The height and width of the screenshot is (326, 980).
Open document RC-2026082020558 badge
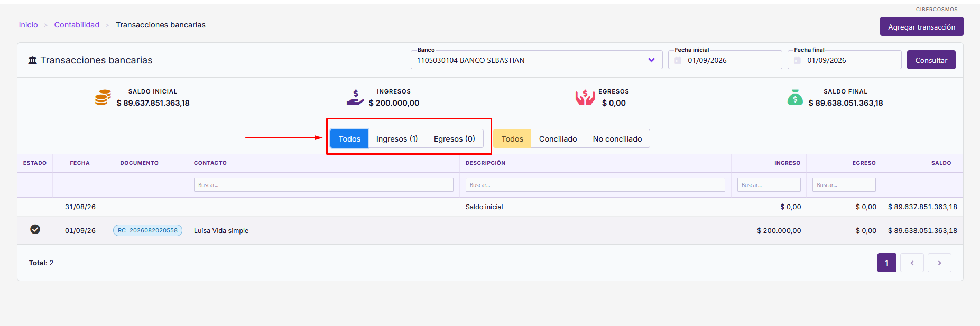pyautogui.click(x=147, y=230)
